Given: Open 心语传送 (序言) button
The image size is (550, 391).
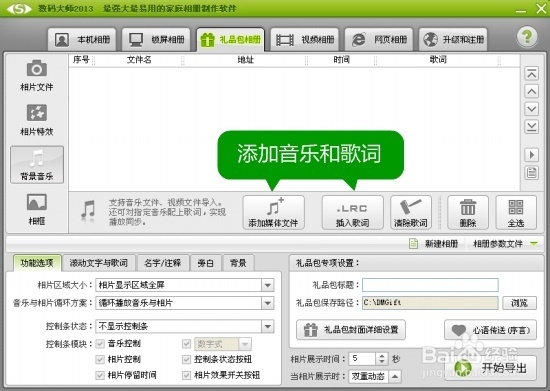Looking at the screenshot, I should tap(490, 330).
